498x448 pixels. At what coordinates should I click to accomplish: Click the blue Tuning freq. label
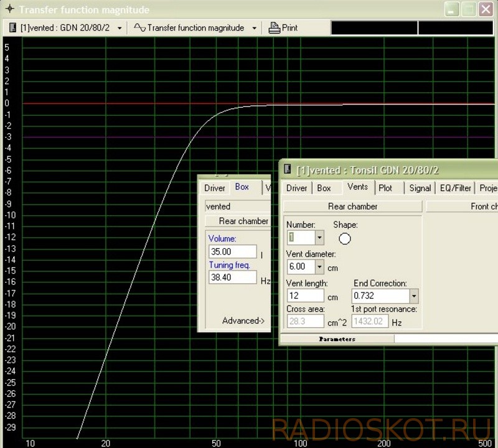click(x=229, y=265)
